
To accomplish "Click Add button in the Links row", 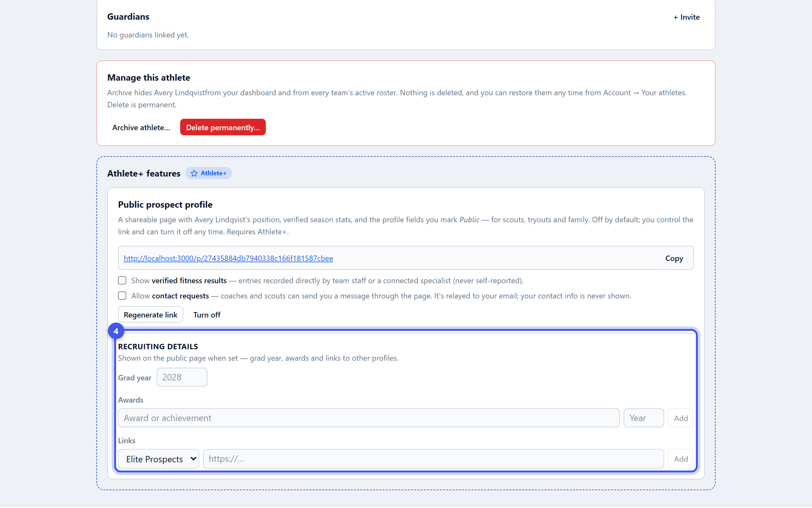I will tap(681, 459).
